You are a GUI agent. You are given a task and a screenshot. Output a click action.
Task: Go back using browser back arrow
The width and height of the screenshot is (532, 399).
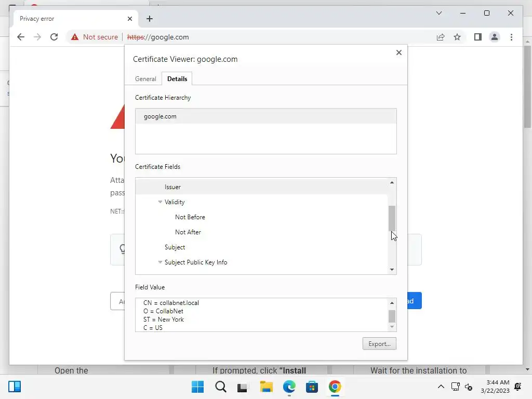[21, 37]
